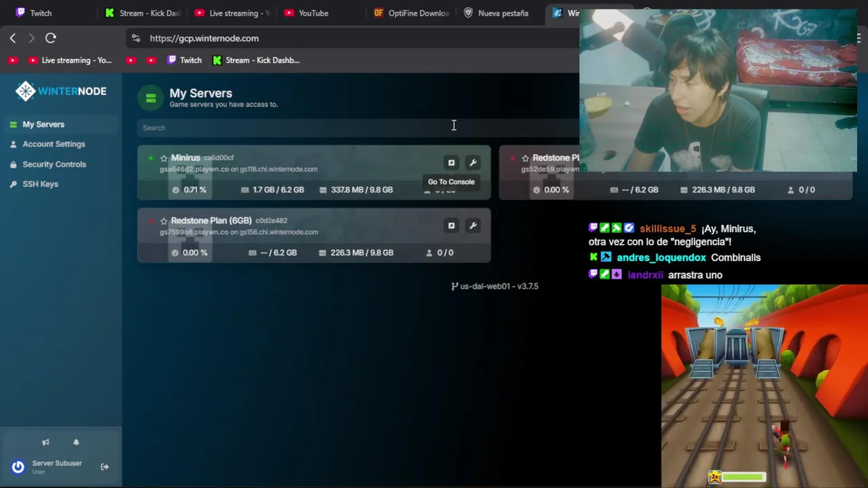Open the wrench settings icon for Minirus
Image resolution: width=868 pixels, height=488 pixels.
(x=473, y=163)
